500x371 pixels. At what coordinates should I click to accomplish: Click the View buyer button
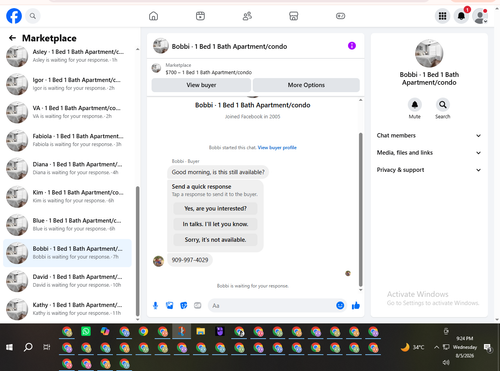pyautogui.click(x=201, y=85)
